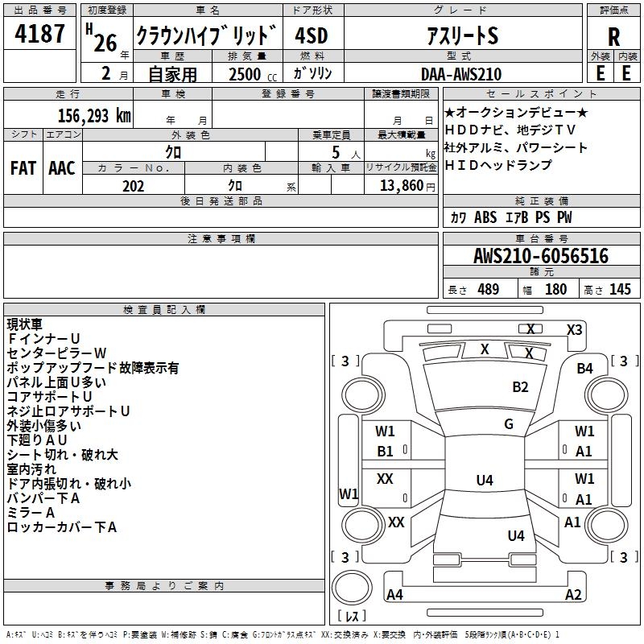Viewport: 644px width, 644px height.
Task: Click the width value 180
Action: click(555, 290)
